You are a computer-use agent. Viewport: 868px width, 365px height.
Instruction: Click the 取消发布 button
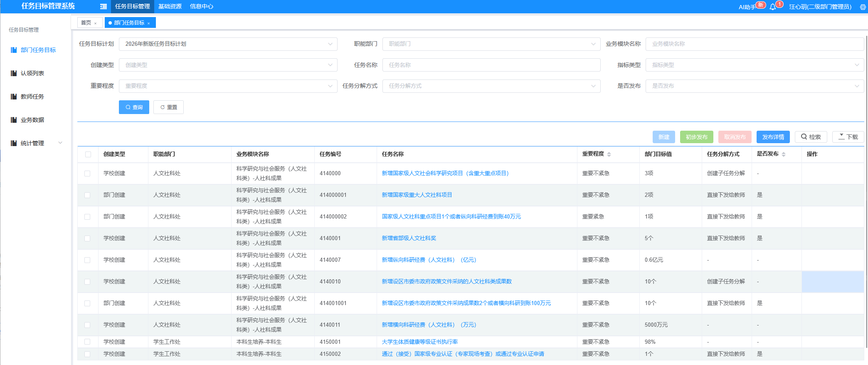point(735,137)
